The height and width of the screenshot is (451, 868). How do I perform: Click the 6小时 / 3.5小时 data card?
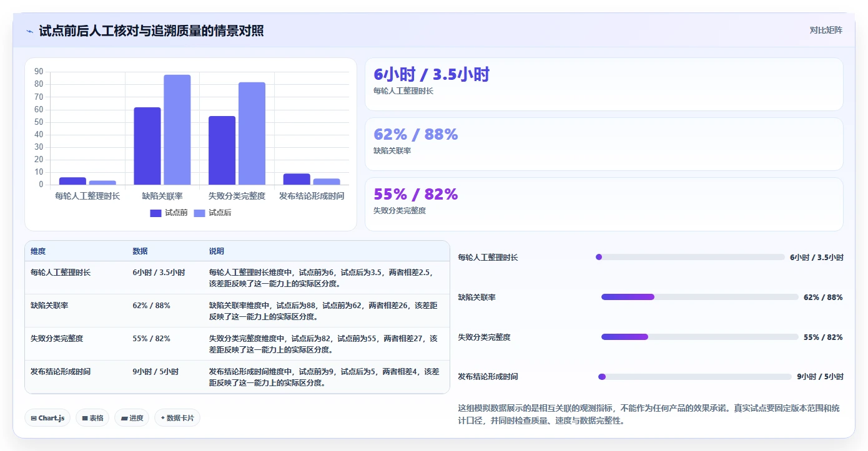[604, 84]
